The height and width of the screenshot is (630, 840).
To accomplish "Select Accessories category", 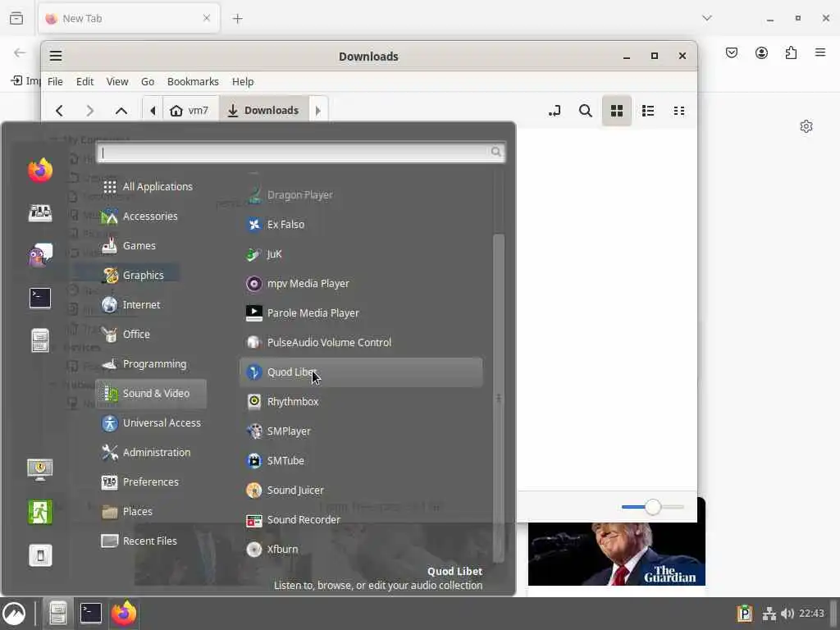I will point(151,216).
